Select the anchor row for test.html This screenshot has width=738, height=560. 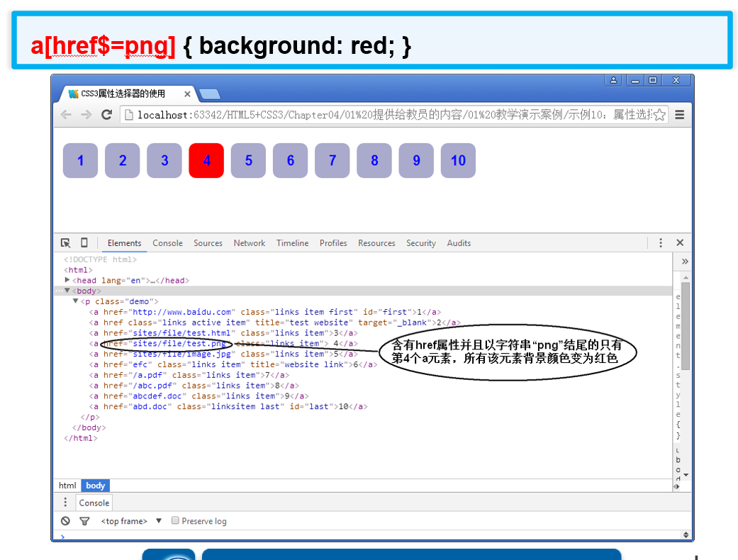223,332
